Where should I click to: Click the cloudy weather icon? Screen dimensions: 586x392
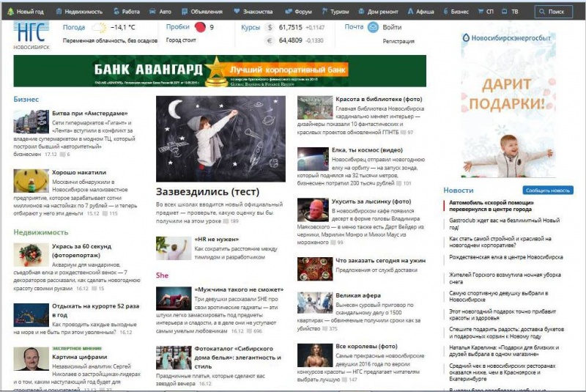[x=98, y=28]
